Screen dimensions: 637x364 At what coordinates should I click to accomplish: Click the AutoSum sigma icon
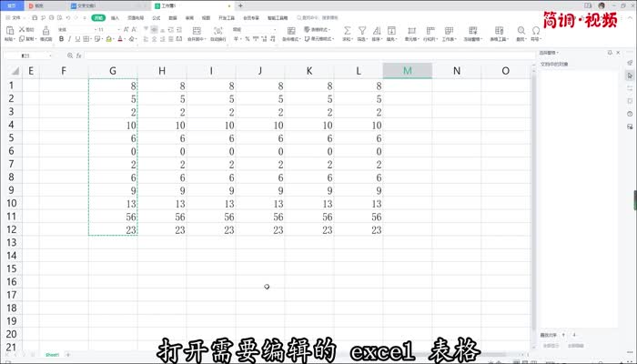pos(347,30)
